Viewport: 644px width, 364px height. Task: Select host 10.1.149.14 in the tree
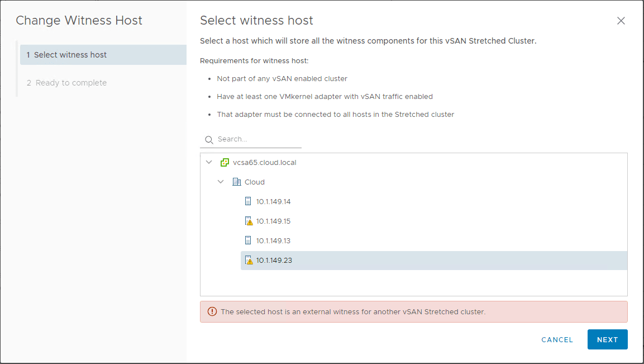[x=273, y=201]
